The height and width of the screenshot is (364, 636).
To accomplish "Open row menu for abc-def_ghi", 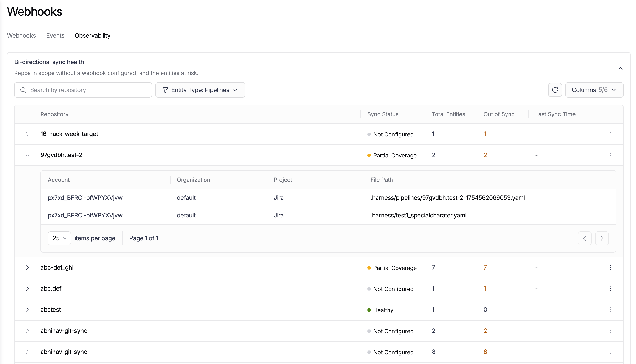I will (610, 267).
